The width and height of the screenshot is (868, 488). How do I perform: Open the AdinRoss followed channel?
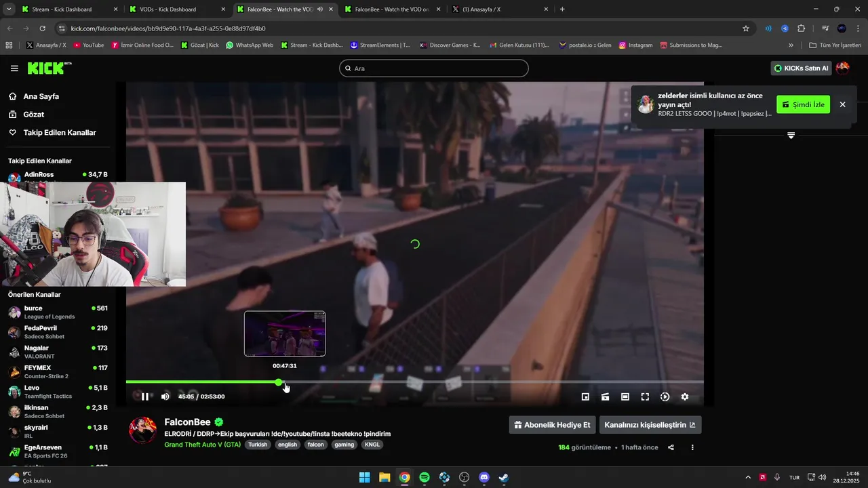coord(57,176)
